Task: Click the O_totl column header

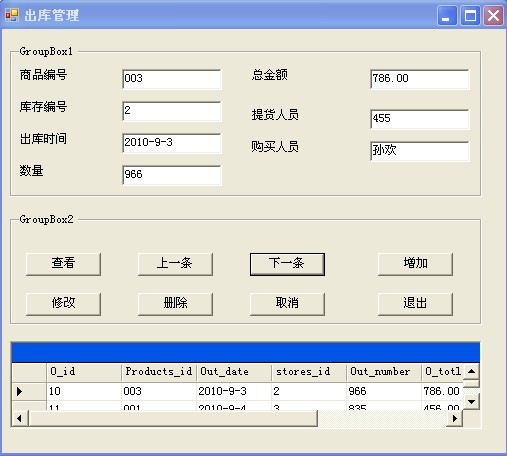Action: 442,372
